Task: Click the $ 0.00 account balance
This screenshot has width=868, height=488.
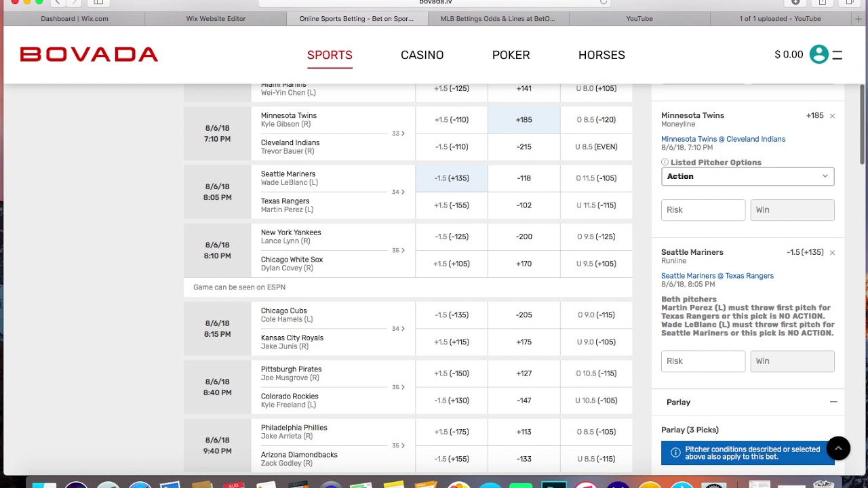Action: click(x=789, y=55)
